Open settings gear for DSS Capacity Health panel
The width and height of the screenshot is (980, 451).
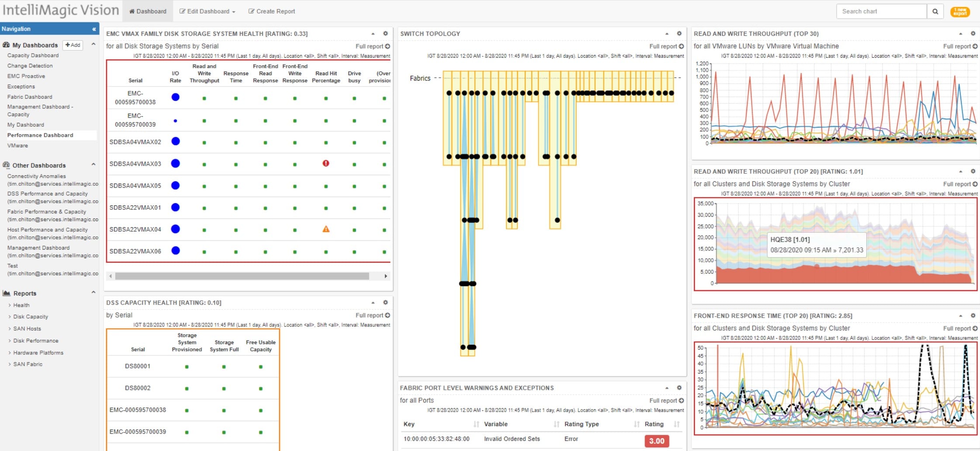(x=385, y=302)
